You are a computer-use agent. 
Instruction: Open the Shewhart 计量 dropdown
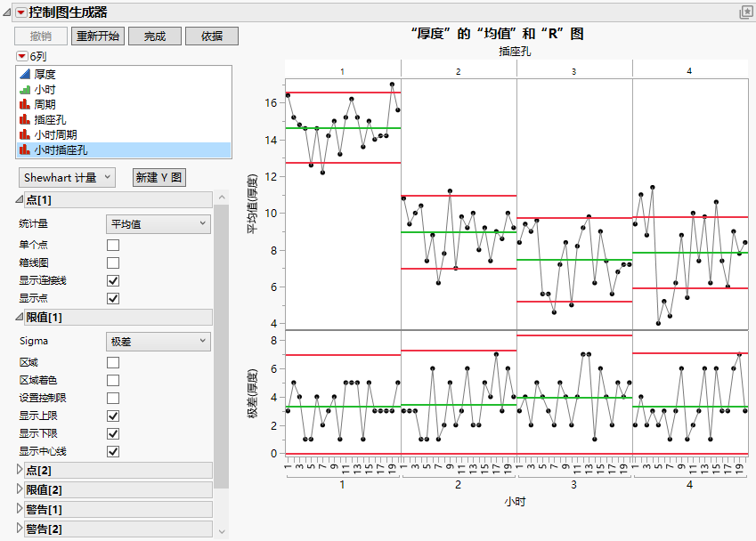click(67, 178)
